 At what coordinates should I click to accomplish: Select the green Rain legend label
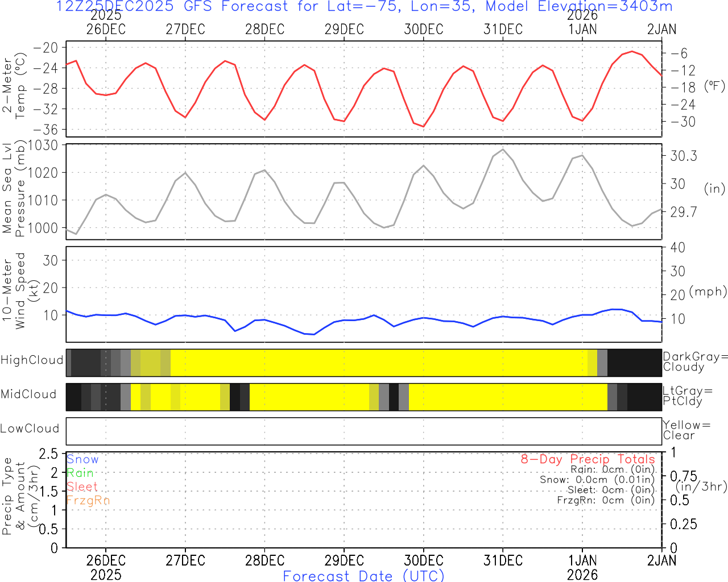click(x=80, y=473)
